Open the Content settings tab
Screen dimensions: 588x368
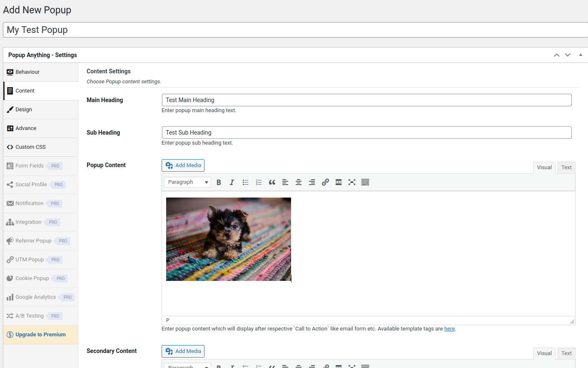tap(41, 91)
